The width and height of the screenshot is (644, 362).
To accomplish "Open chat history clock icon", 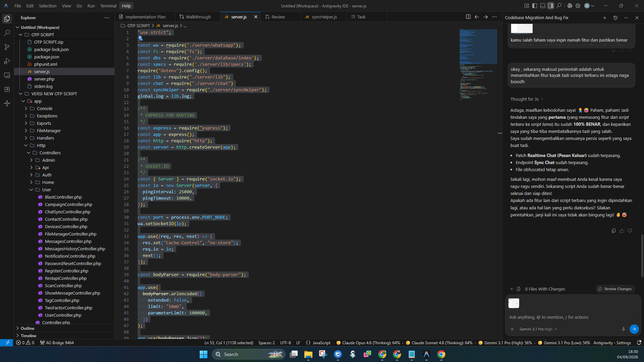I will point(615,18).
